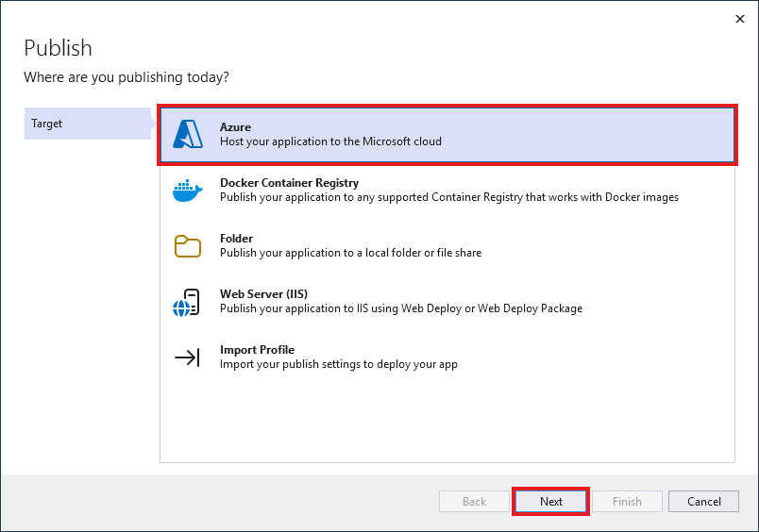Click the Import Profile arrow icon
The height and width of the screenshot is (532, 759).
(187, 357)
